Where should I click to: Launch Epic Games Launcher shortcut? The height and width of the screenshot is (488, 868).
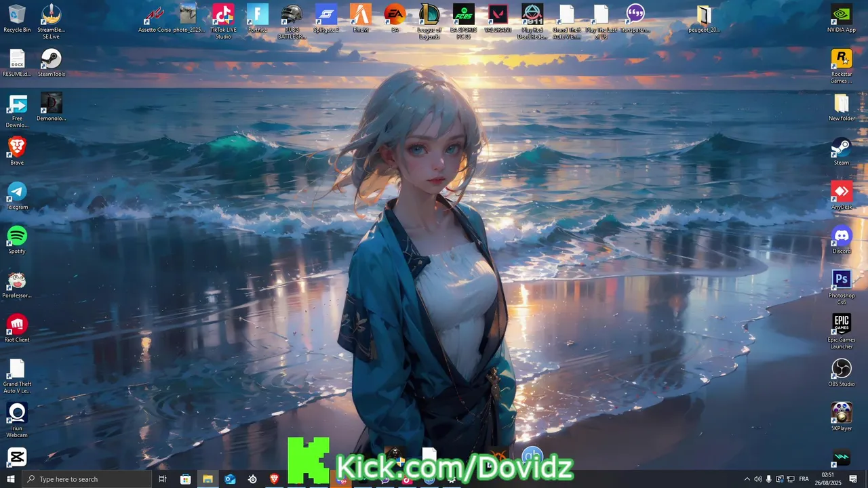[842, 331]
